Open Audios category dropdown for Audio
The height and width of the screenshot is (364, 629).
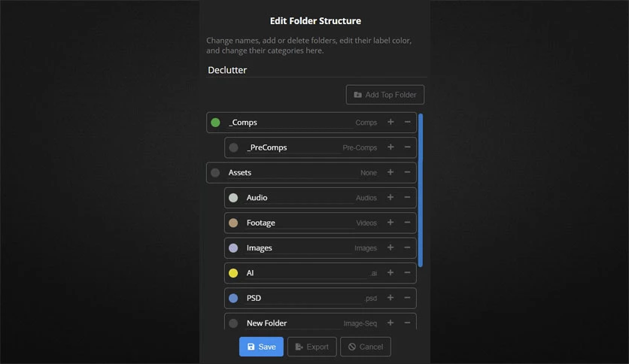(x=366, y=198)
